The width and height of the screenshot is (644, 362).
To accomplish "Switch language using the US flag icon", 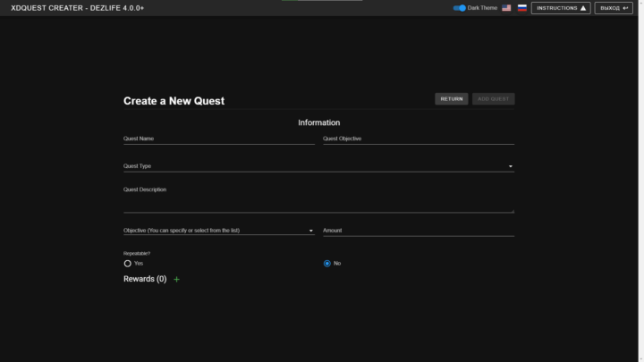I will click(506, 8).
